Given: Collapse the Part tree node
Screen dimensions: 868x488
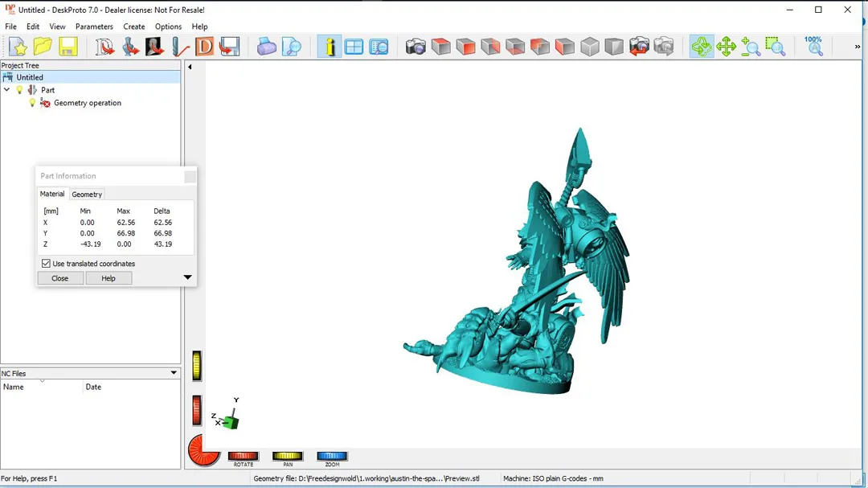Looking at the screenshot, I should 6,90.
